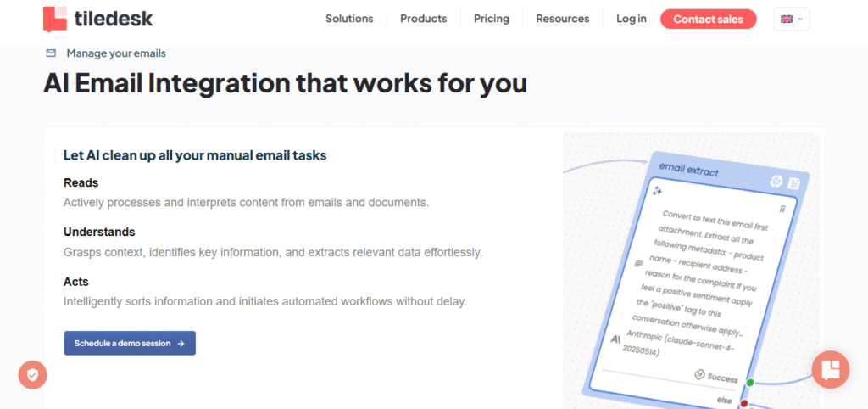Click the Log in link
Viewport: 868px width, 409px height.
(631, 19)
